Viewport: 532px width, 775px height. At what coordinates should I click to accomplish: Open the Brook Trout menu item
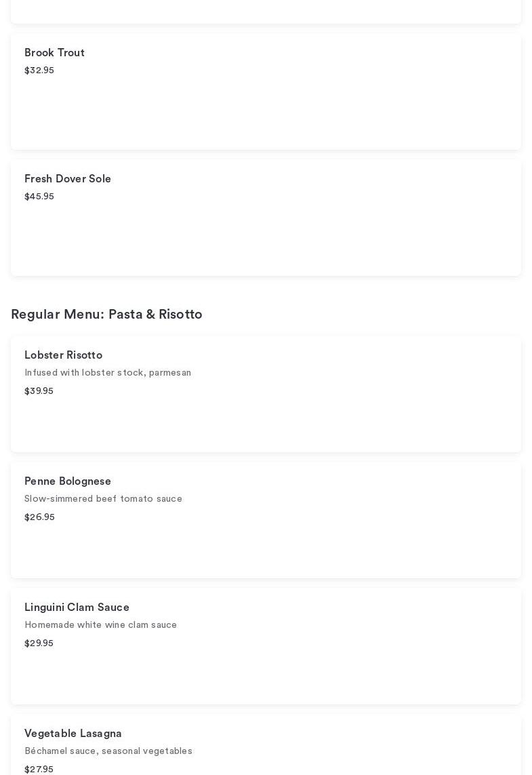tap(54, 53)
